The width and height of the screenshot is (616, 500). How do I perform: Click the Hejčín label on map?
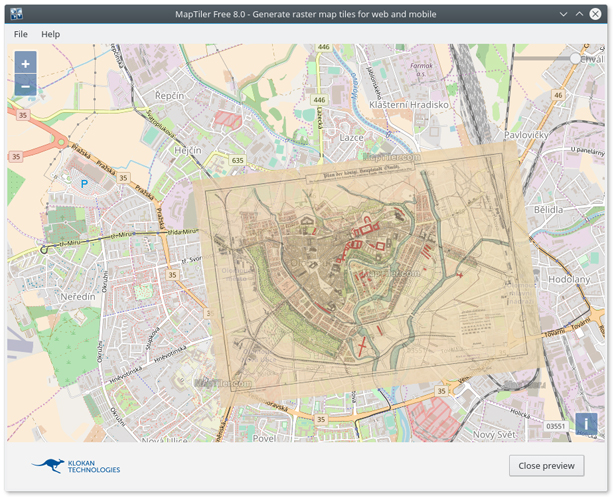pyautogui.click(x=188, y=150)
